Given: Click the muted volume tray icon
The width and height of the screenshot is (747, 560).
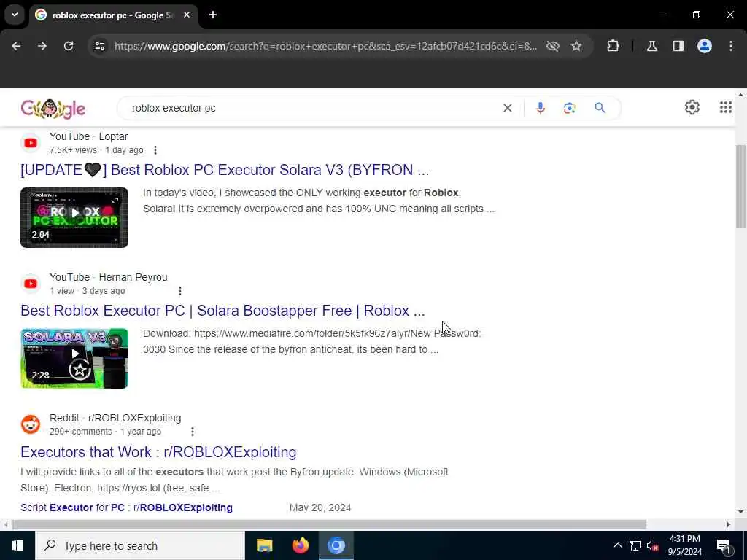Looking at the screenshot, I should [652, 545].
